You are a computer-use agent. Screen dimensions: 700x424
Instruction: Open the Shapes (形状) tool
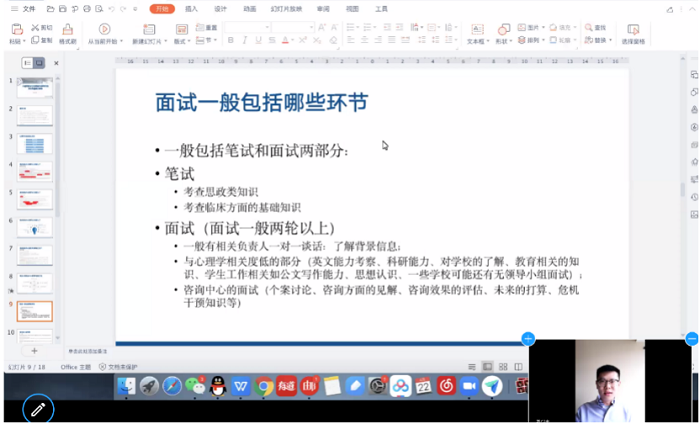502,30
